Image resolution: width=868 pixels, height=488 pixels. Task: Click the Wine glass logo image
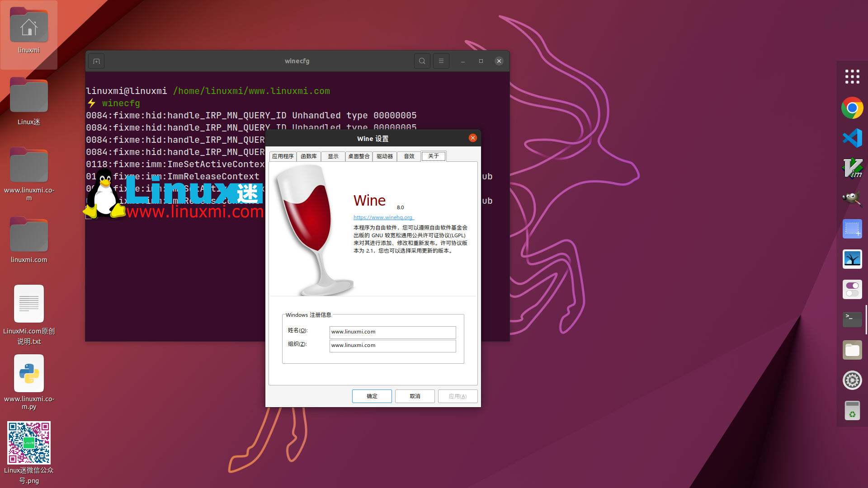tap(314, 230)
